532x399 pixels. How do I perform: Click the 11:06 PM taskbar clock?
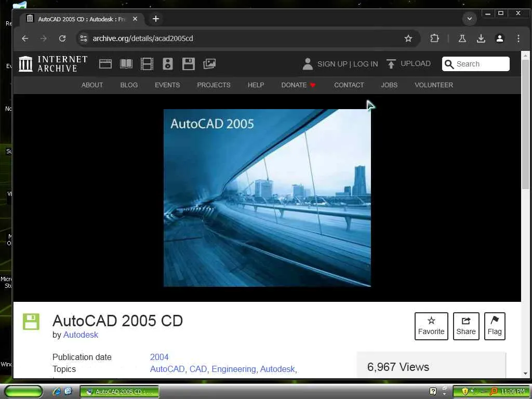pos(513,392)
